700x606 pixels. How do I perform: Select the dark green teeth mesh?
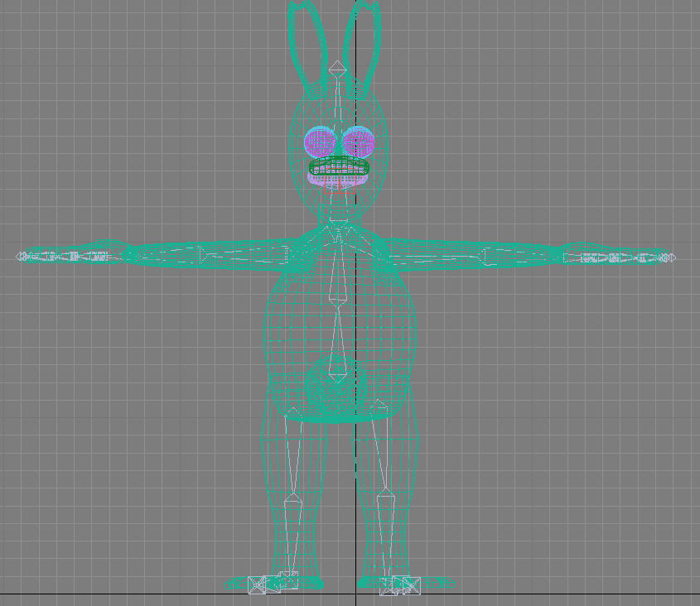pos(340,166)
